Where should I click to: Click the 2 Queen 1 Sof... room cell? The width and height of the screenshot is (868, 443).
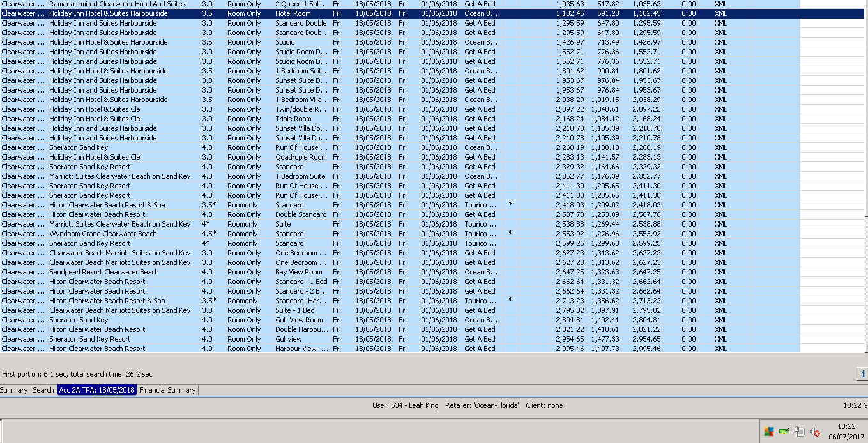301,4
